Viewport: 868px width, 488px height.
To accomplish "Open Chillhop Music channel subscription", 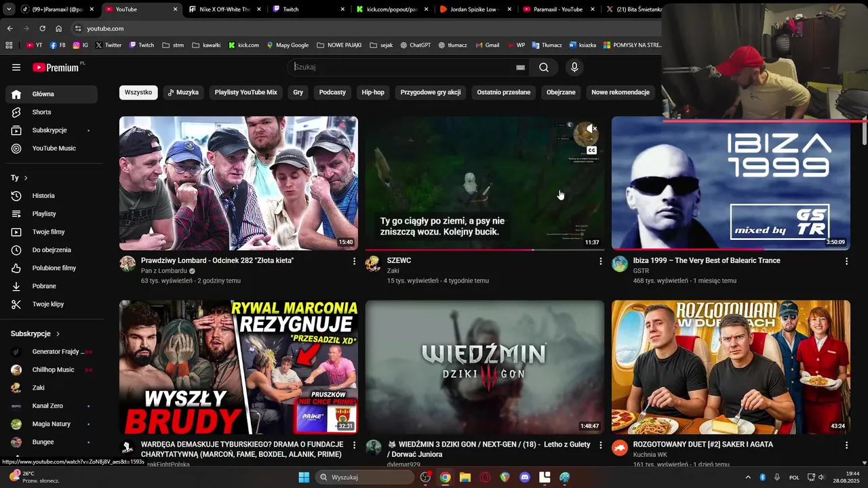I will coord(52,369).
